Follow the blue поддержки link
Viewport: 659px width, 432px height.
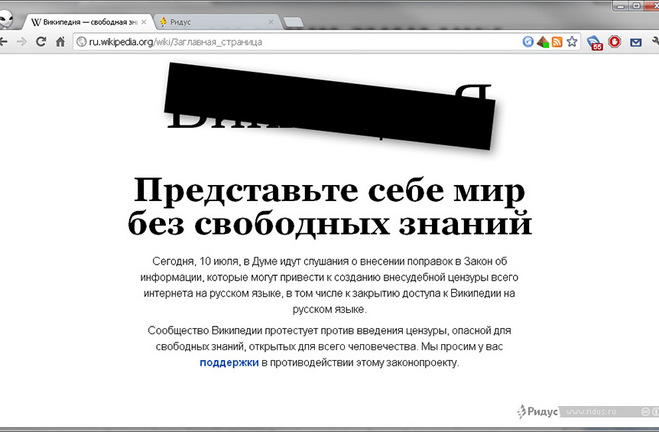point(229,362)
